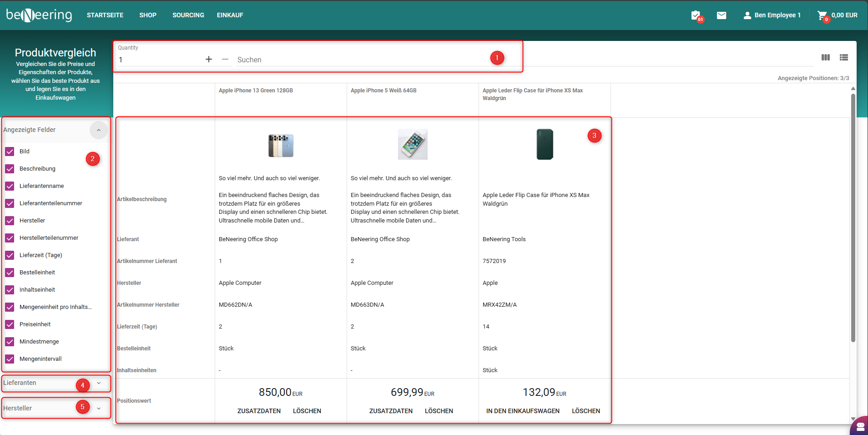868x435 pixels.
Task: Uncheck the Bild field checkbox
Action: click(10, 152)
